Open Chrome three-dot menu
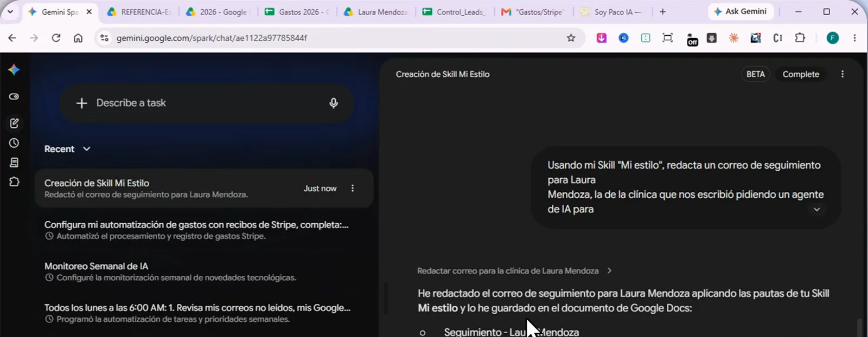Image resolution: width=868 pixels, height=337 pixels. (x=854, y=38)
